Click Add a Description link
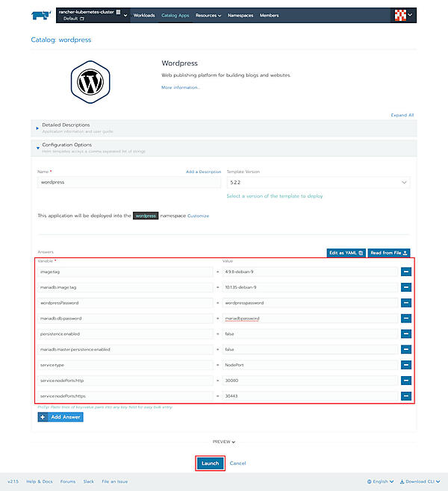The image size is (448, 491). tap(203, 172)
